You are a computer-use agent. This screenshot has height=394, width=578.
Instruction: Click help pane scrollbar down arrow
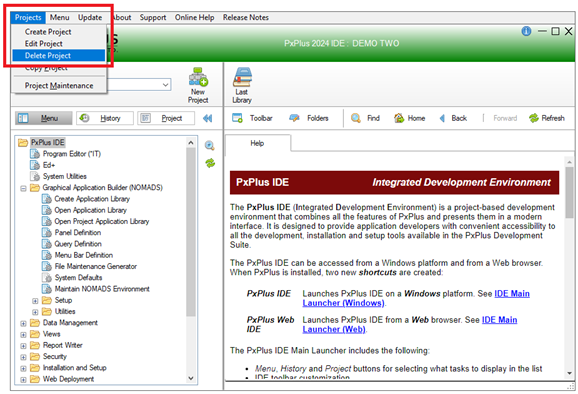click(x=570, y=373)
